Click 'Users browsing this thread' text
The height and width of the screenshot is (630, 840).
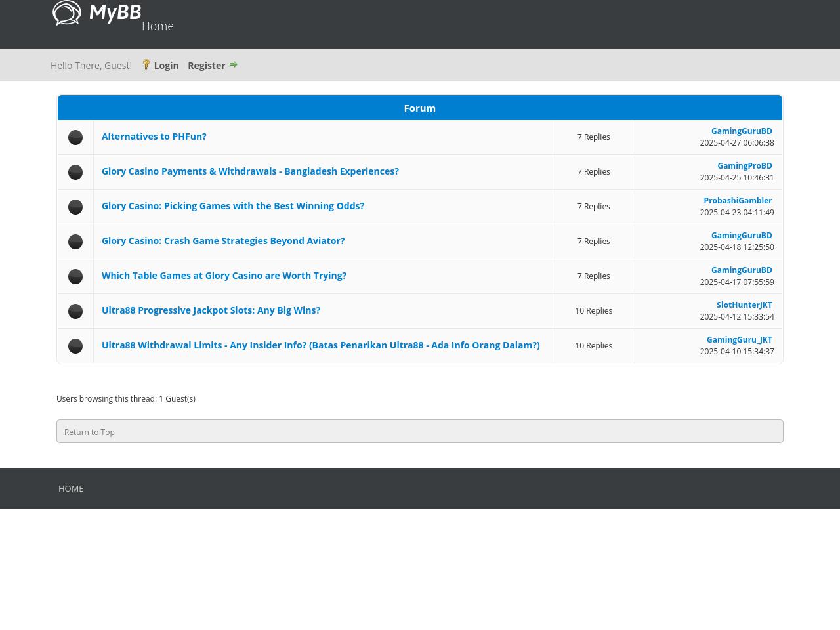click(126, 399)
